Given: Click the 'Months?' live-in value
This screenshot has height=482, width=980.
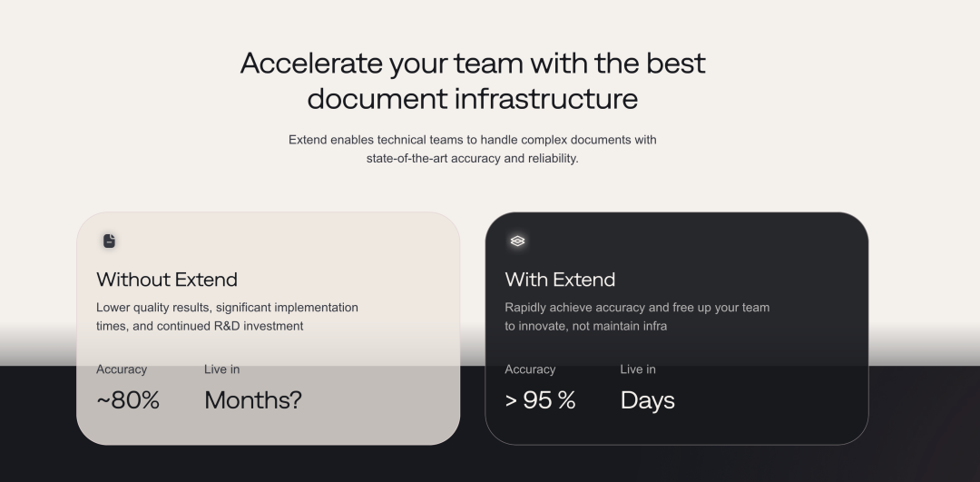Looking at the screenshot, I should (x=253, y=400).
